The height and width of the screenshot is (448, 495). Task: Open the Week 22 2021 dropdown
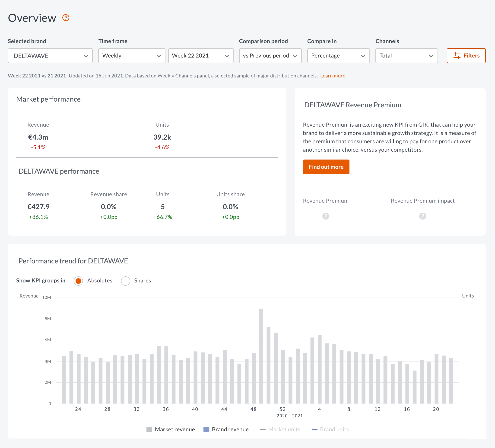(201, 56)
